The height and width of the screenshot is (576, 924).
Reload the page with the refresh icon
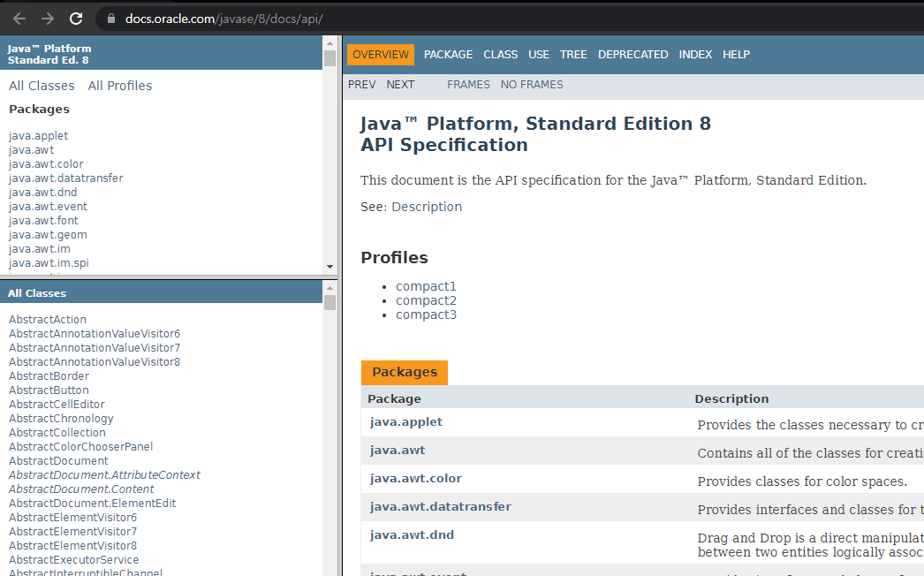tap(76, 19)
